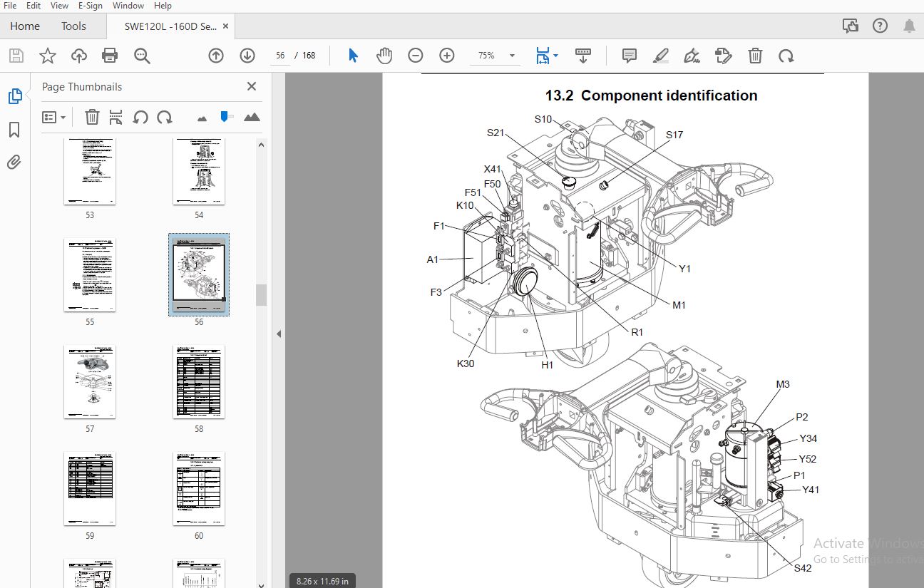Image resolution: width=924 pixels, height=588 pixels.
Task: Delete selected pages in thumbnails panel
Action: click(x=92, y=117)
